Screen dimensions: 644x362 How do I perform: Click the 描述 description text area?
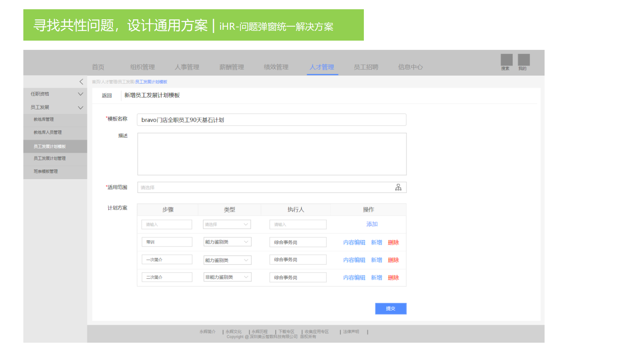272,154
